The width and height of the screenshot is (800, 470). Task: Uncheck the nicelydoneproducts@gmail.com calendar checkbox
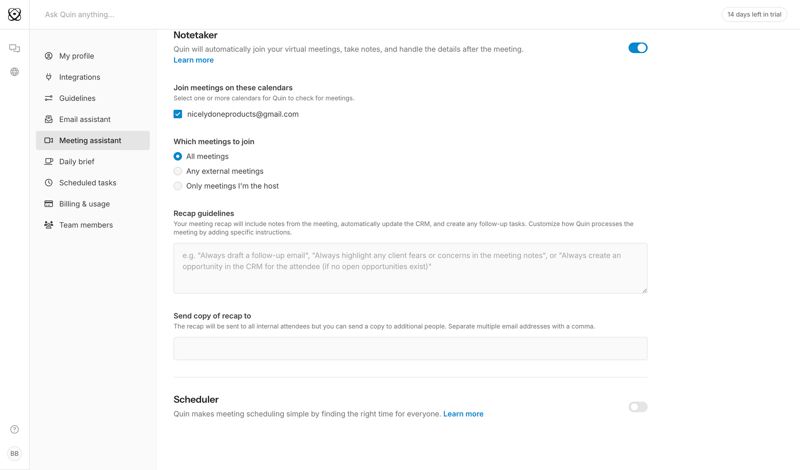178,114
